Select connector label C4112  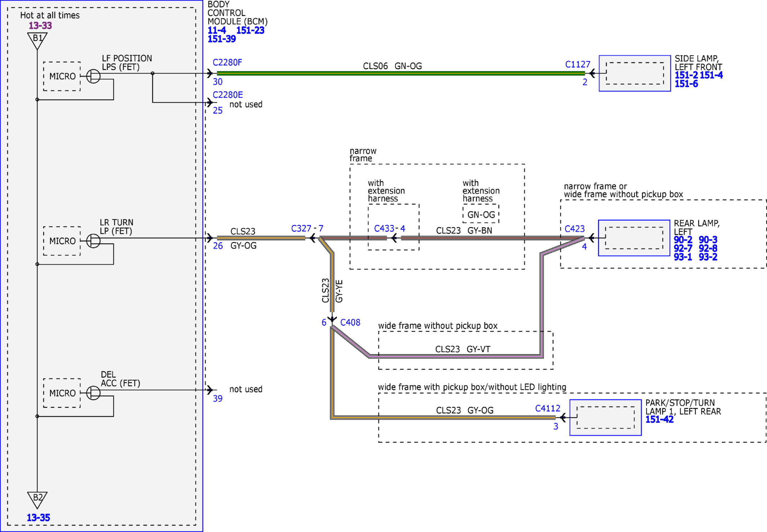coord(548,408)
